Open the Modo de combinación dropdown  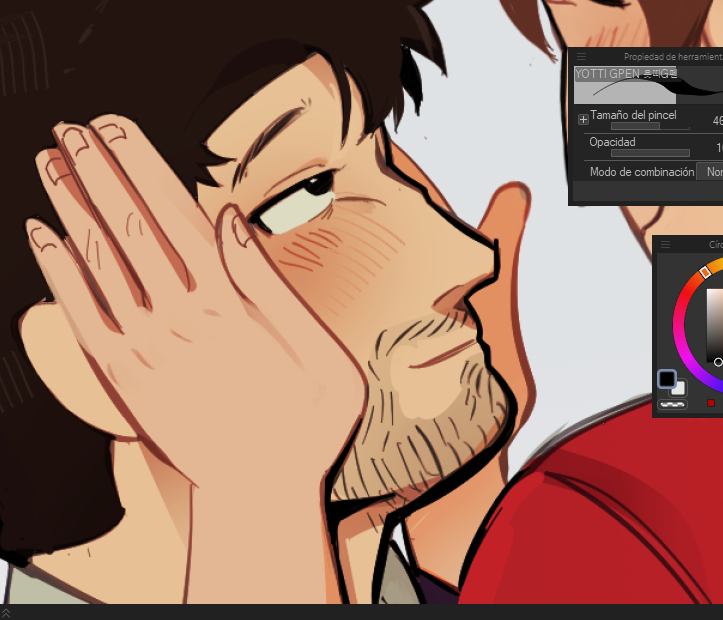(x=709, y=172)
